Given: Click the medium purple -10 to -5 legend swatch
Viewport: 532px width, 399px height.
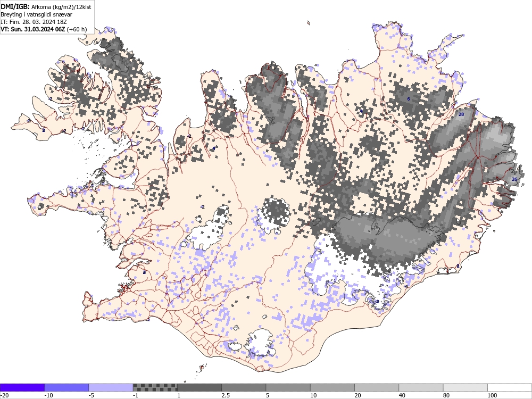Looking at the screenshot, I should (66, 387).
